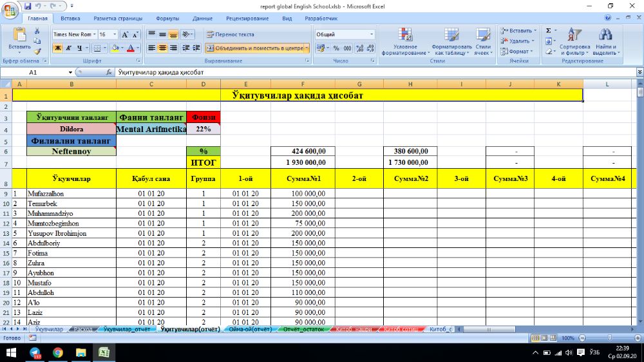Click the decrease decimal icon
Screen dimensions: 644x362
click(x=370, y=48)
